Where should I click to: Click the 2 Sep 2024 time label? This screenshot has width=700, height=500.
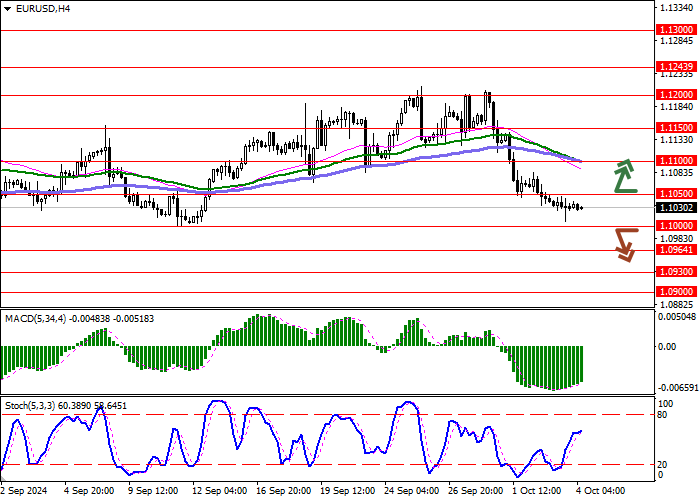click(25, 491)
